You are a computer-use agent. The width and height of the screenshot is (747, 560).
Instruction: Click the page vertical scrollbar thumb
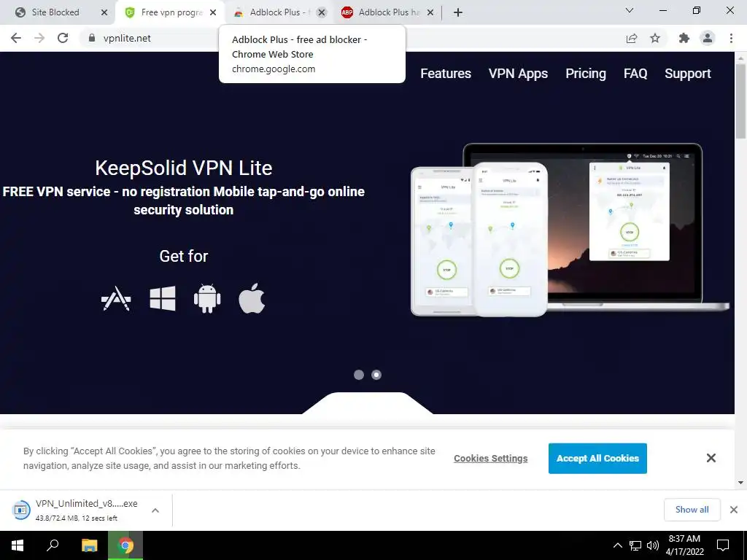click(x=740, y=100)
